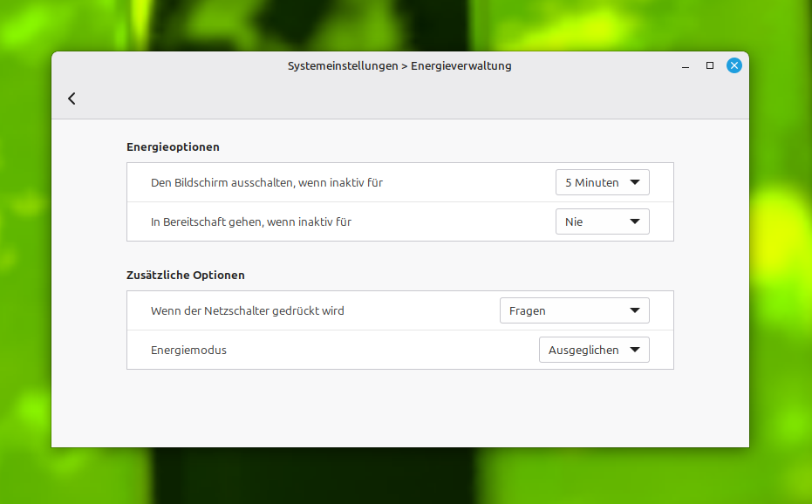Open the 5 Minuten screen timeout dropdown

point(602,181)
